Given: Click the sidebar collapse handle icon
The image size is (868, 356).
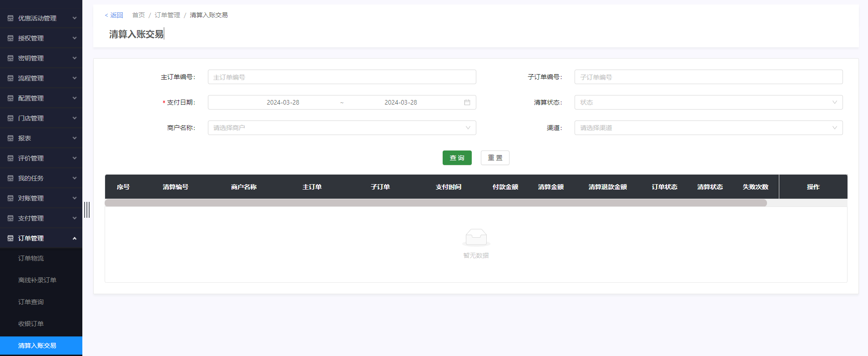Looking at the screenshot, I should click(x=87, y=210).
